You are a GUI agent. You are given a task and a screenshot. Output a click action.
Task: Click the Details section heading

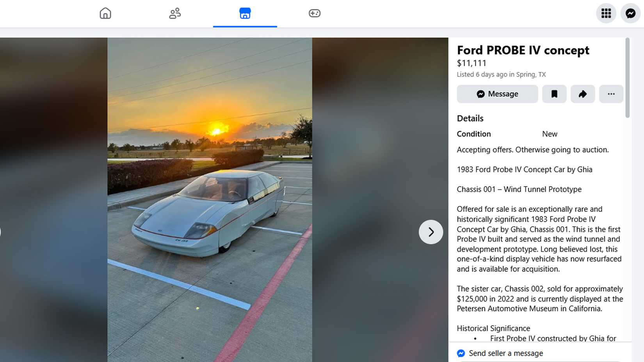click(470, 119)
